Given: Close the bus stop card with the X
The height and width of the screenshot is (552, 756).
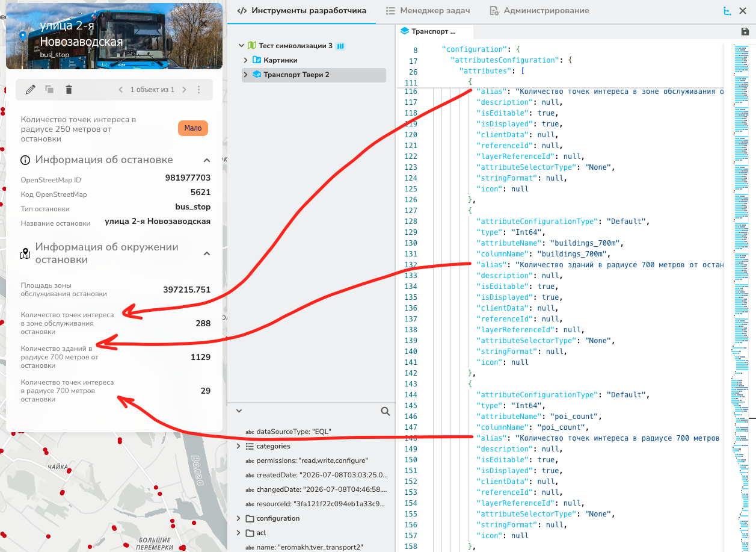Looking at the screenshot, I should 204,23.
